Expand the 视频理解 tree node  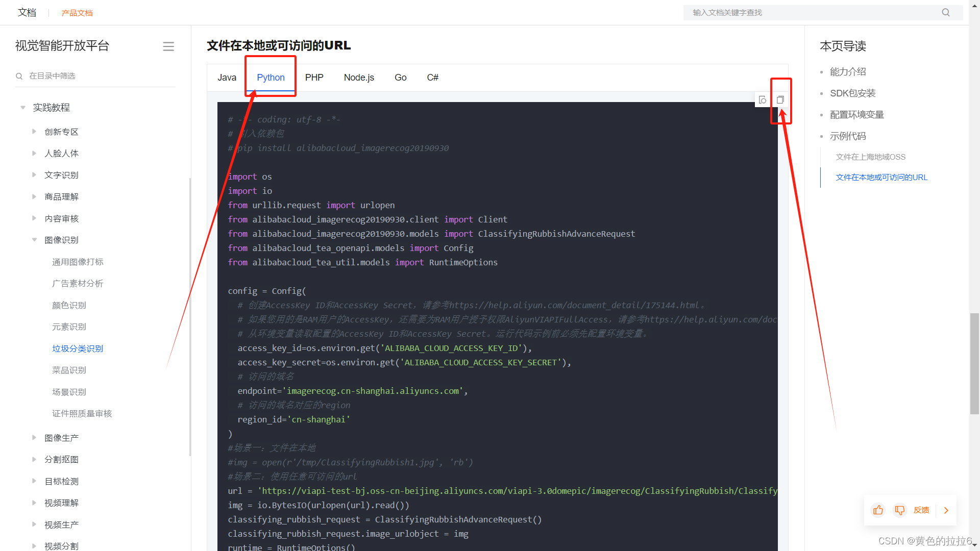point(34,503)
